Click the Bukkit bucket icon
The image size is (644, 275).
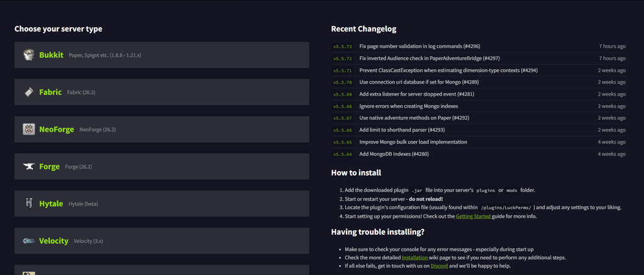[29, 55]
